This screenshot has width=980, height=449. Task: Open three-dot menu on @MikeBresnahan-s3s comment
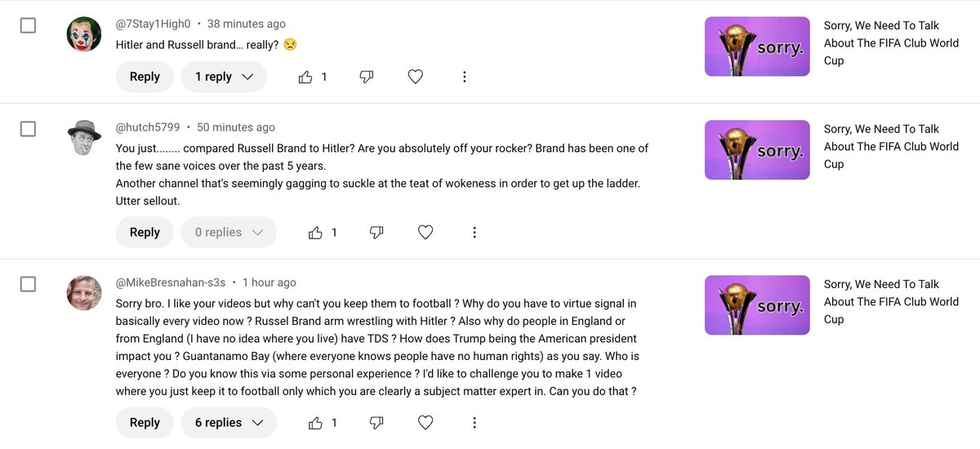click(x=474, y=423)
